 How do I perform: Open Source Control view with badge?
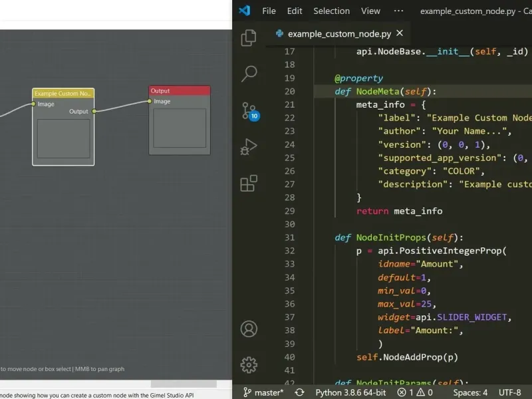pos(249,110)
